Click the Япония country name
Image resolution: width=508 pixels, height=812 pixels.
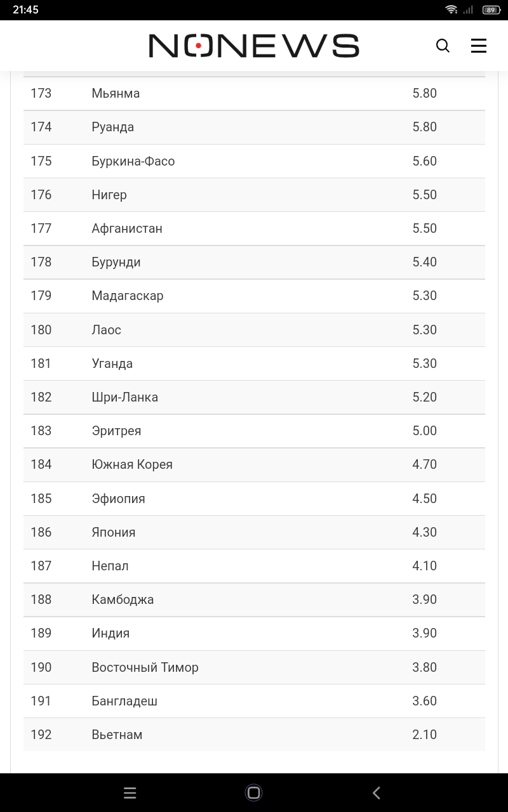tap(114, 532)
